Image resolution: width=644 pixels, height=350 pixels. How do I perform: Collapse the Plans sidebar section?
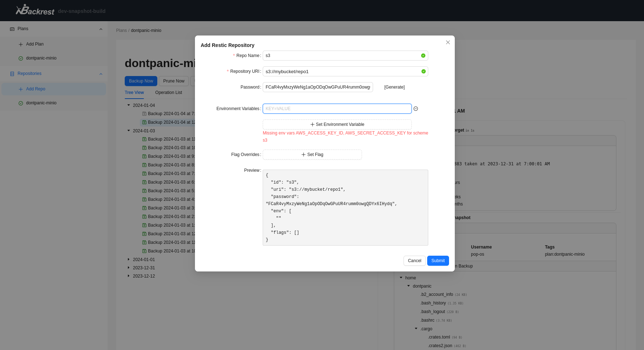point(101,29)
